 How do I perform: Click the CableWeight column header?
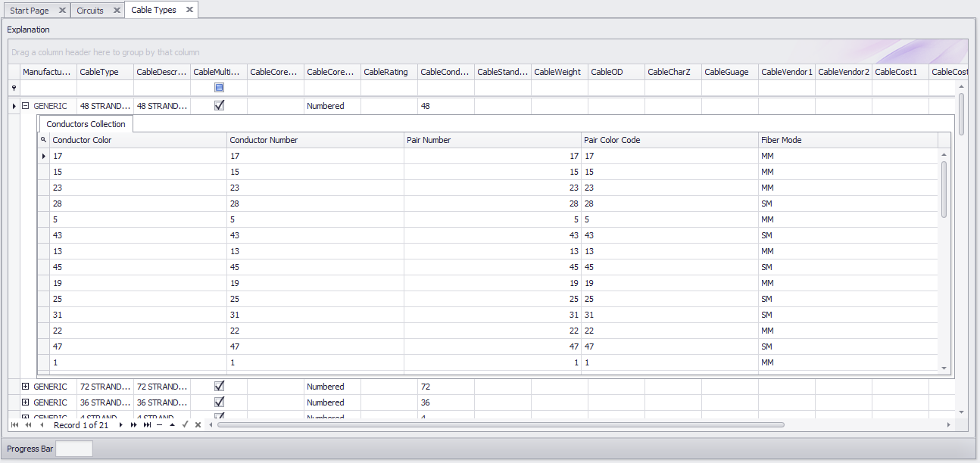click(x=557, y=72)
